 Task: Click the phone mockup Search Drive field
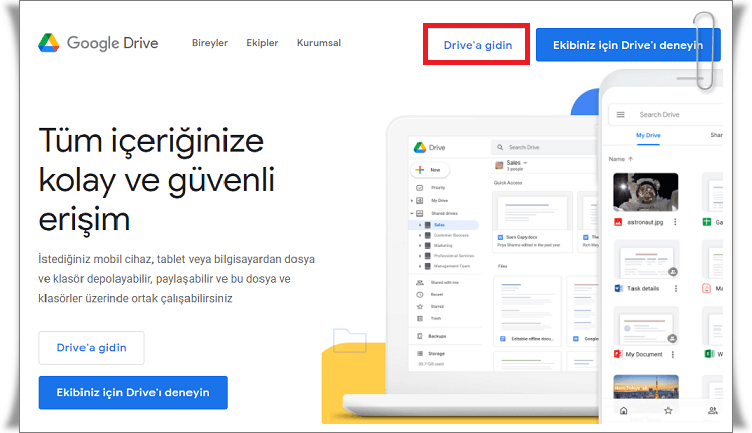tap(667, 115)
